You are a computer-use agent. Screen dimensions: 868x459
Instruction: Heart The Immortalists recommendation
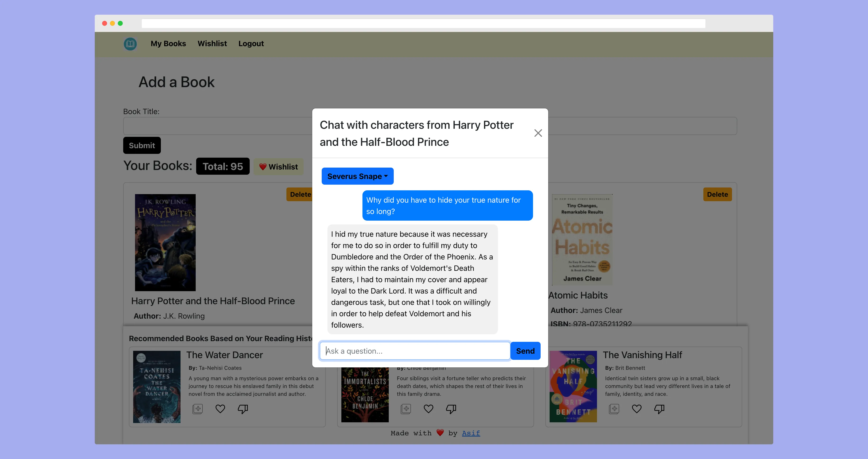pyautogui.click(x=428, y=409)
